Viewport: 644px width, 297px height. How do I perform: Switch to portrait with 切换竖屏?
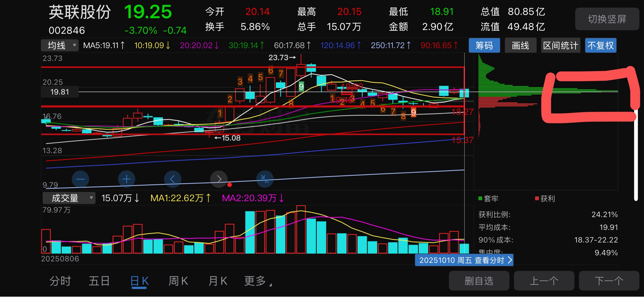click(x=607, y=19)
